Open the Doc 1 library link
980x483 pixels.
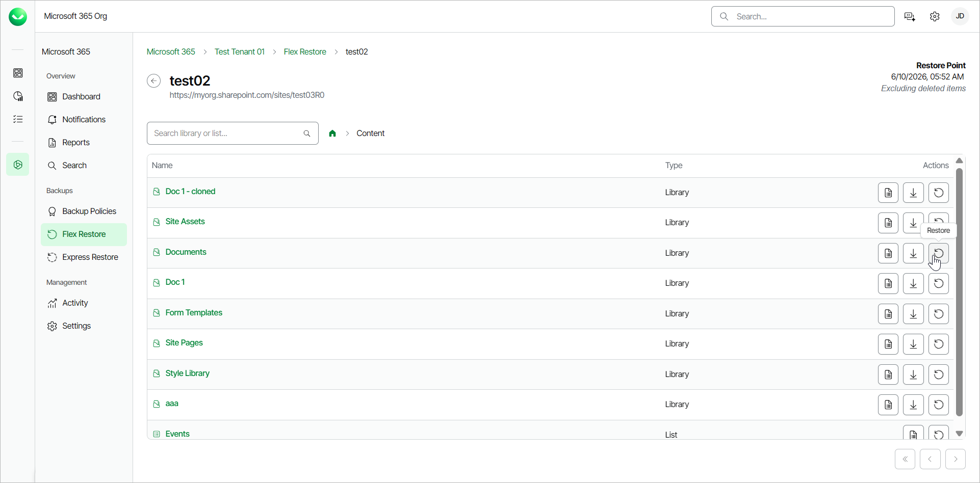[x=175, y=282]
